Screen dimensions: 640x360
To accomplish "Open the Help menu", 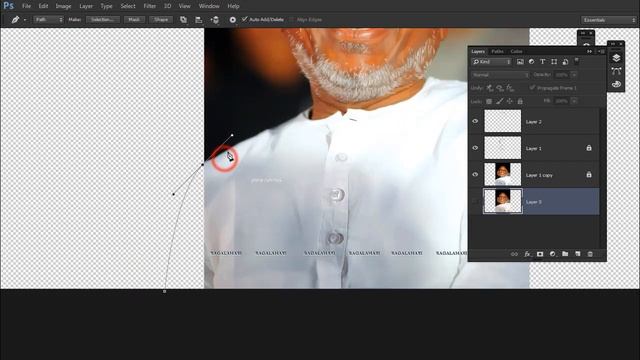I will point(233,6).
